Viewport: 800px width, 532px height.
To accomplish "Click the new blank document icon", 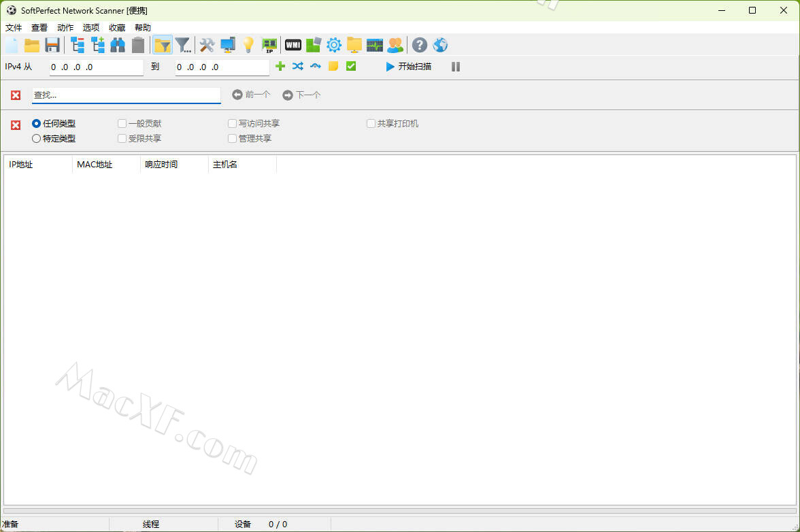I will (x=12, y=46).
